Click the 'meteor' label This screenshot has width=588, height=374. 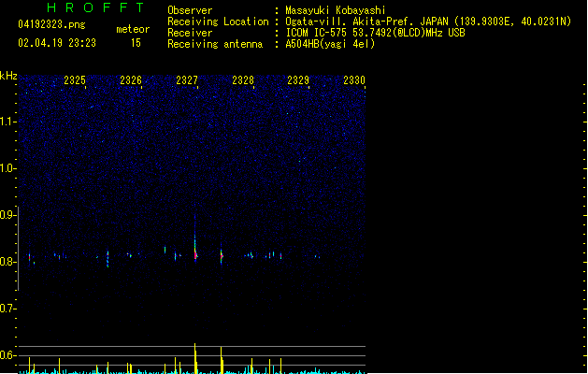point(133,29)
